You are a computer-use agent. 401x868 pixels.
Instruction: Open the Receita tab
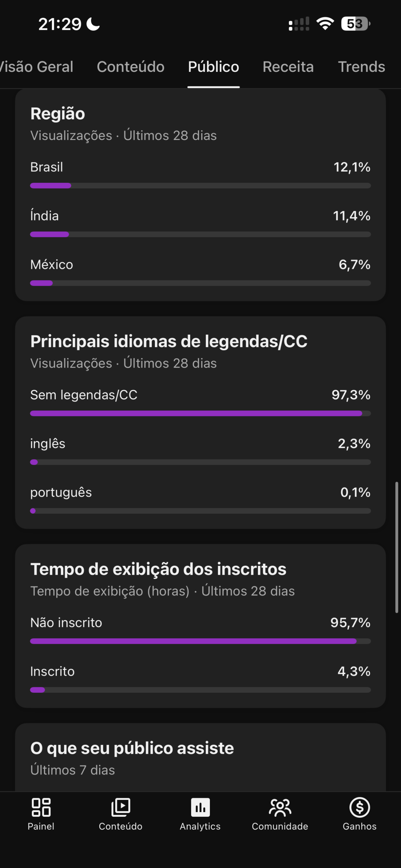click(288, 67)
